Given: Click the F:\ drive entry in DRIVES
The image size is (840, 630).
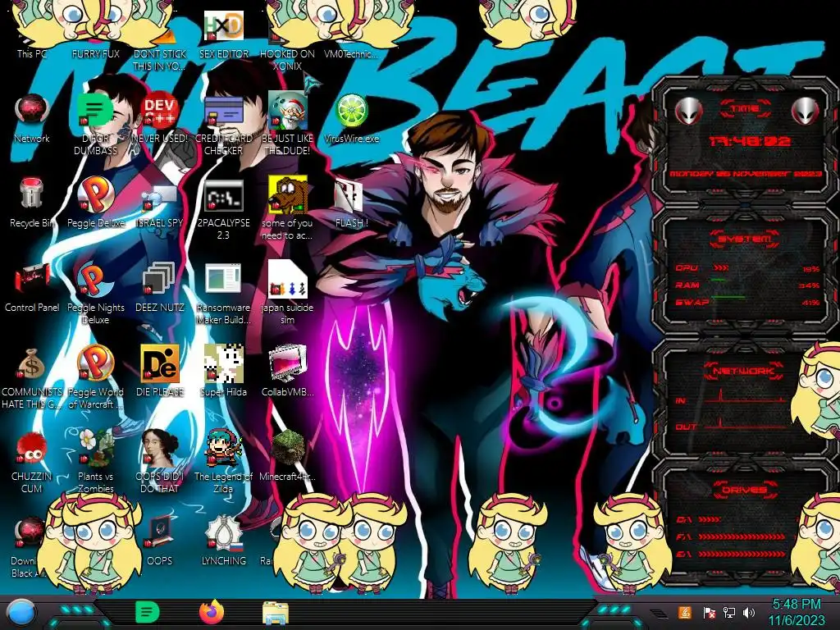Looking at the screenshot, I should (x=731, y=536).
